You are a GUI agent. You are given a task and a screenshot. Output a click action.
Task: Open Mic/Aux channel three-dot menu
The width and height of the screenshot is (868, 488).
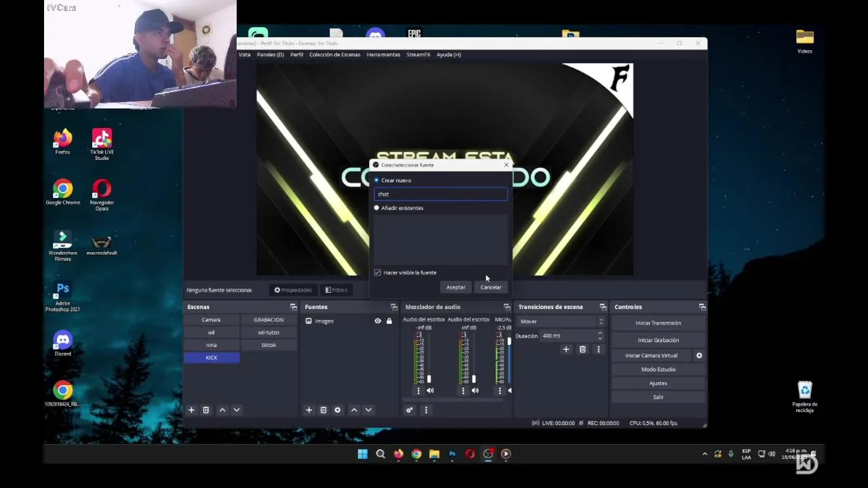(x=500, y=390)
